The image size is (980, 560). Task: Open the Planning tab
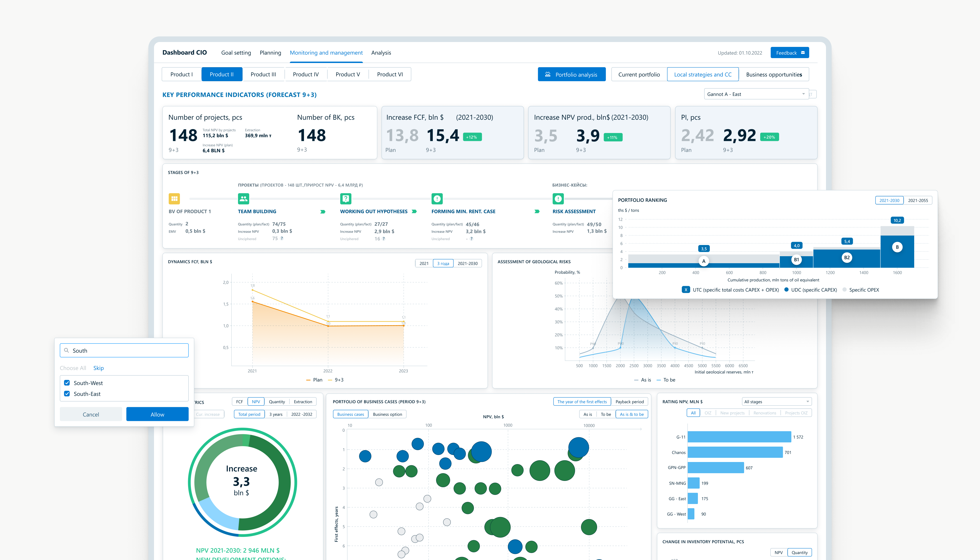coord(270,53)
